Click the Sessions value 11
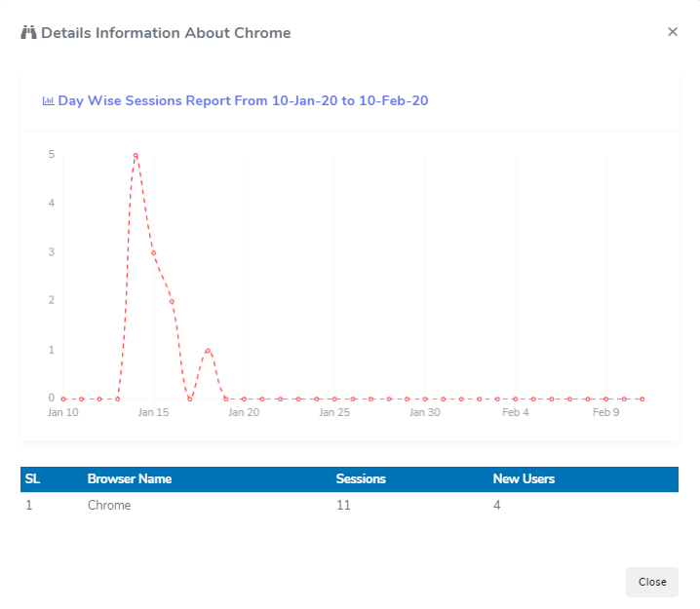The width and height of the screenshot is (700, 609). click(343, 506)
